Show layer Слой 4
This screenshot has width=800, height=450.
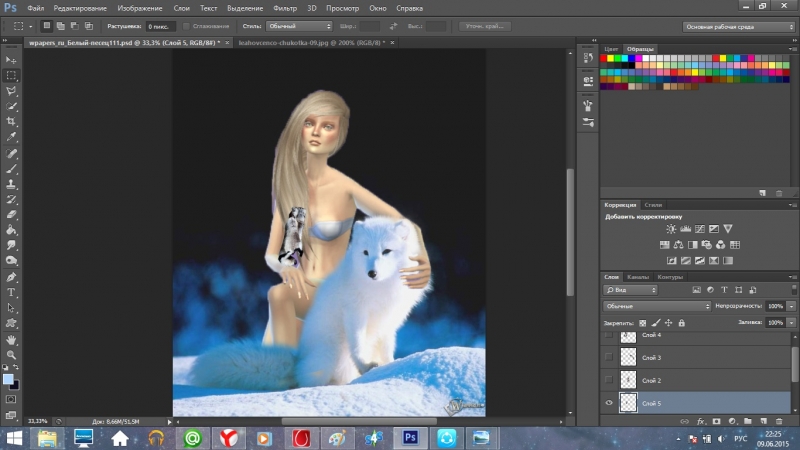tap(609, 335)
